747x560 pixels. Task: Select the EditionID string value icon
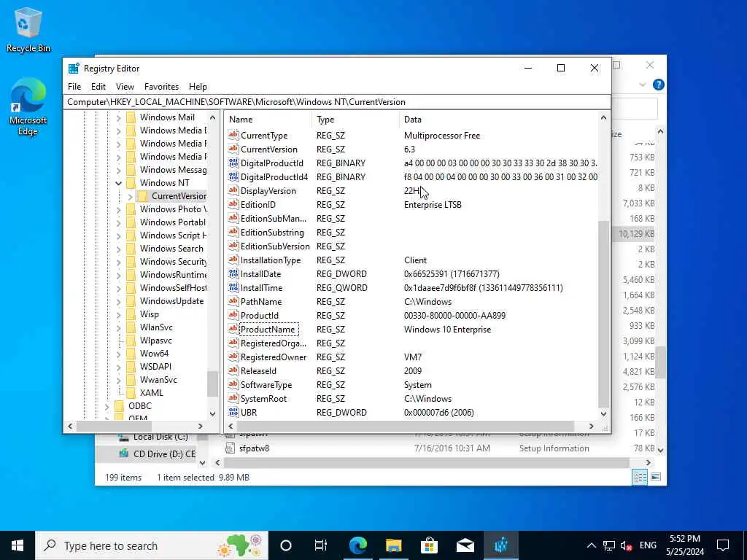[x=233, y=204]
